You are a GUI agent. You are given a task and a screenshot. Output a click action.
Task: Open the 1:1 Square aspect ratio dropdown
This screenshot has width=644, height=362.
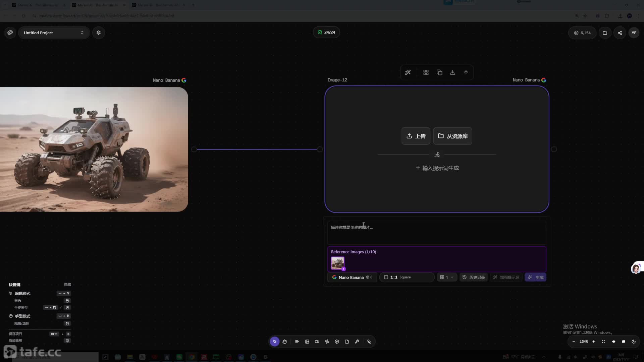407,277
